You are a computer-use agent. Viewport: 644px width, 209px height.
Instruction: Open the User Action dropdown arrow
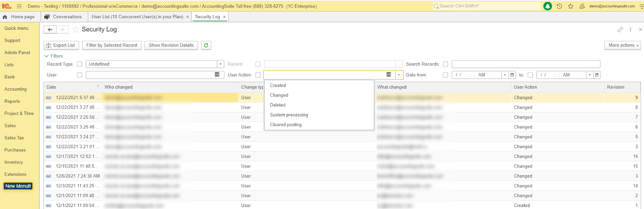(x=399, y=75)
